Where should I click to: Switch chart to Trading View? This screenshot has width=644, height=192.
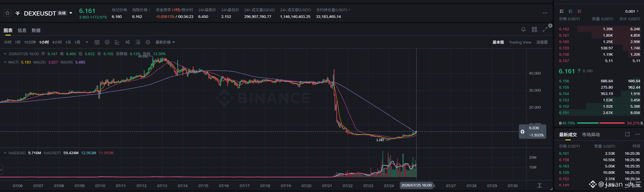pos(520,42)
